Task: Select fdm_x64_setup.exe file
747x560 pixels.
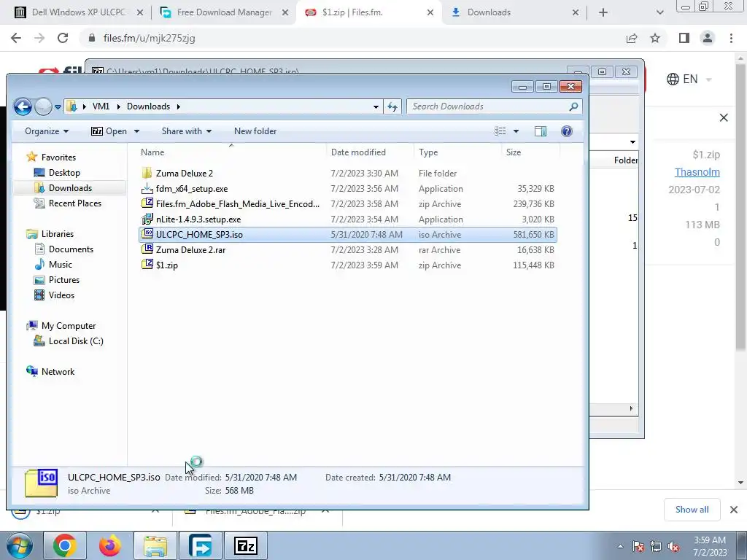Action: pyautogui.click(x=348, y=189)
